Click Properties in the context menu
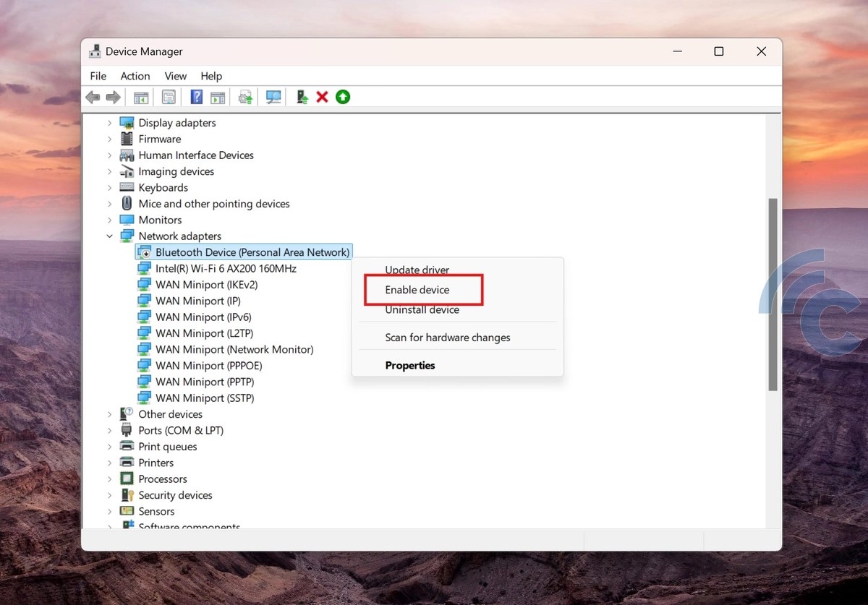This screenshot has width=868, height=605. [x=409, y=365]
